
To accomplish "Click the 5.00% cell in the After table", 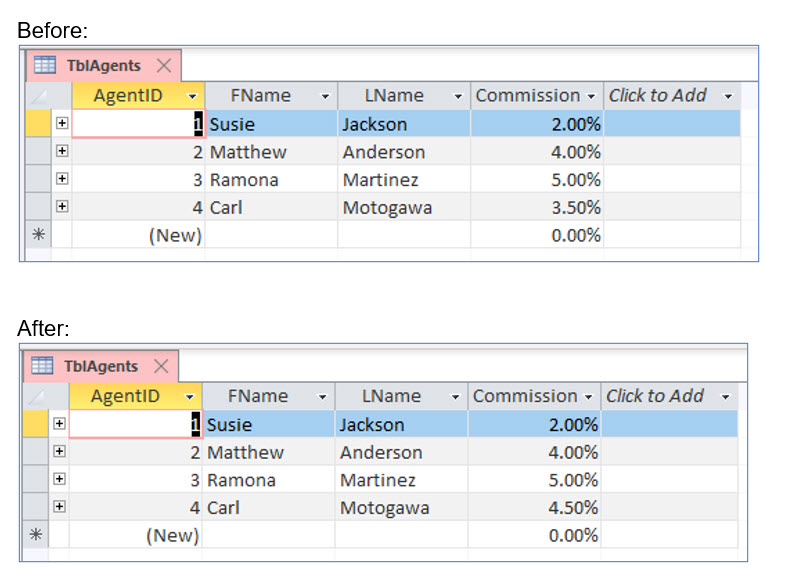I will tap(534, 480).
